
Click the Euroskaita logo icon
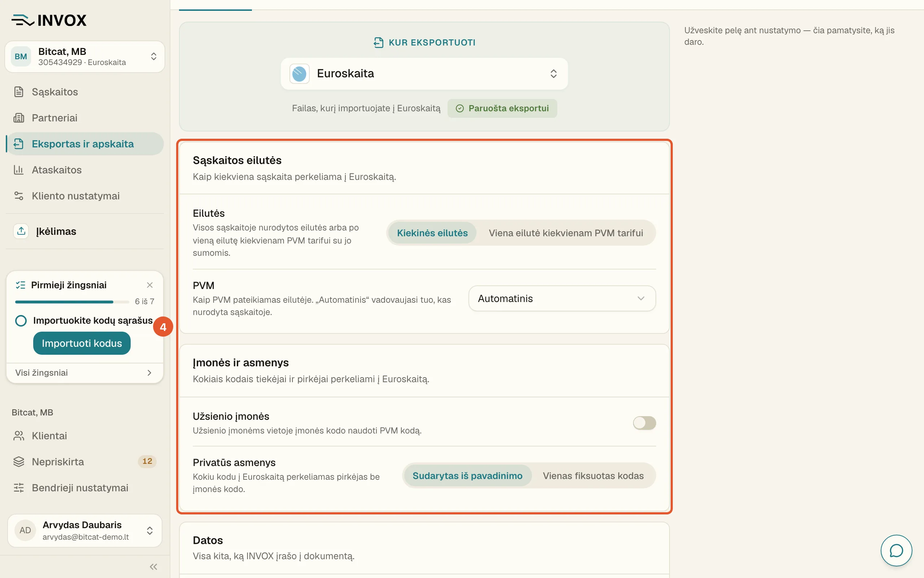tap(299, 73)
